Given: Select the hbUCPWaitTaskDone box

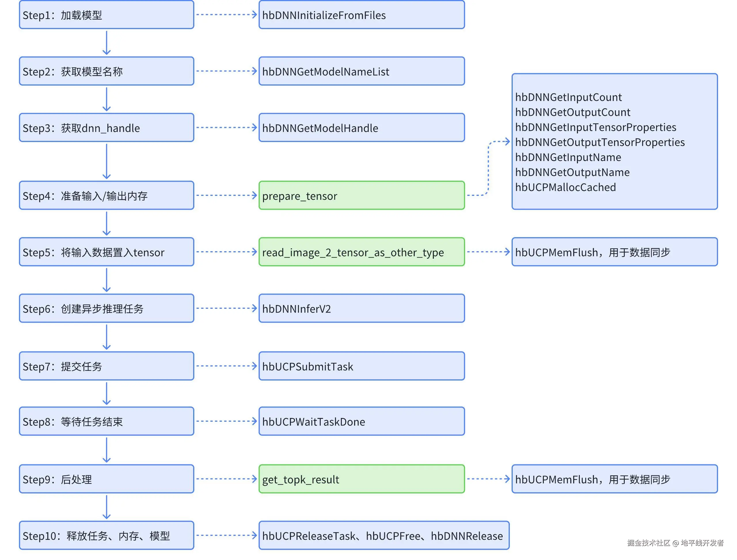Looking at the screenshot, I should click(x=362, y=421).
